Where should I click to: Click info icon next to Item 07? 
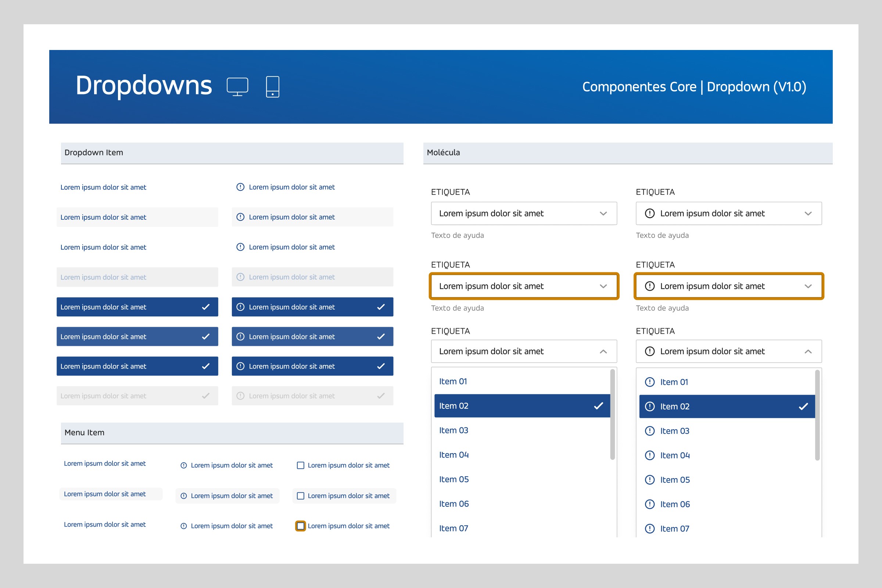coord(649,528)
